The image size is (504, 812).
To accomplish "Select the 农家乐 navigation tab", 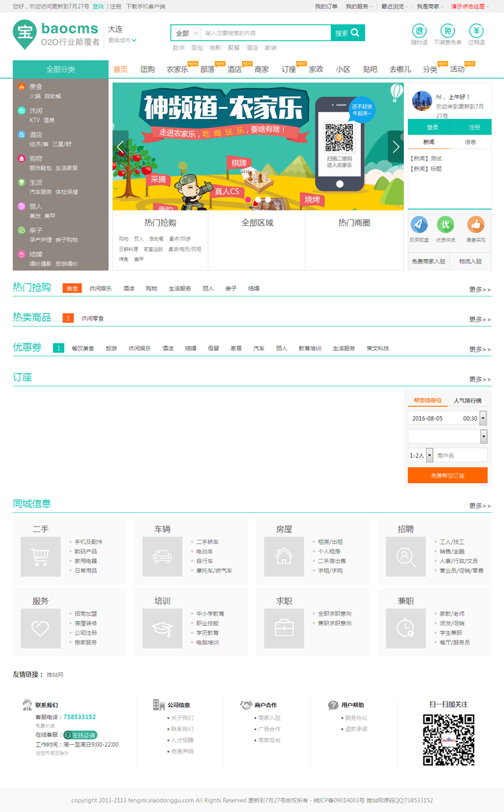I will point(178,69).
